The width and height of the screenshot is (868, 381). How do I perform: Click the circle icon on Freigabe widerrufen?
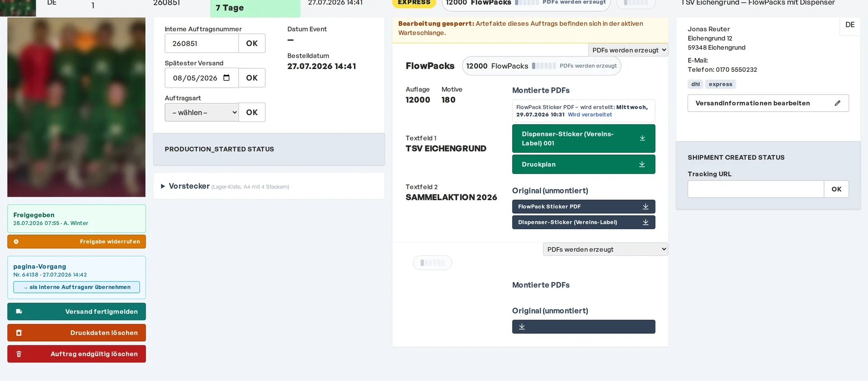(x=16, y=242)
